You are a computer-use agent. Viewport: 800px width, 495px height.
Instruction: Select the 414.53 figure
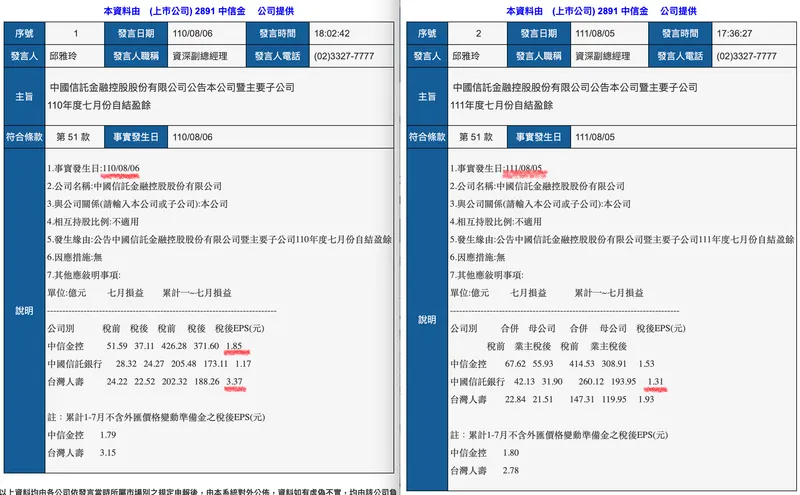[582, 364]
